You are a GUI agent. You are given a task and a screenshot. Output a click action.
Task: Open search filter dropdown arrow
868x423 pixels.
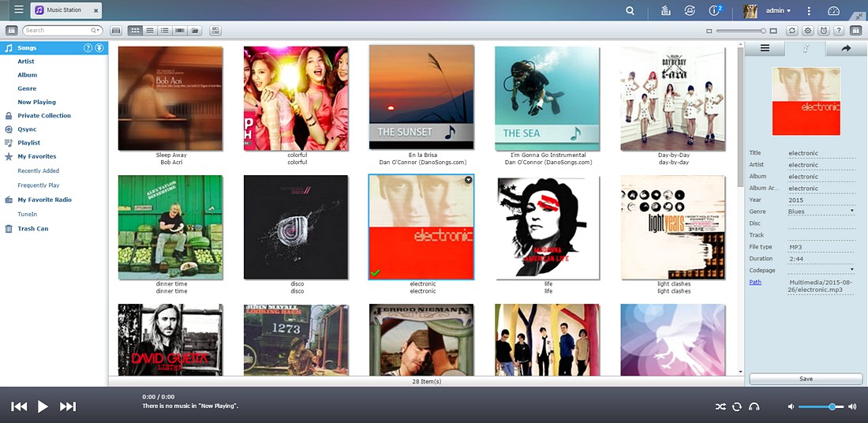[95, 31]
